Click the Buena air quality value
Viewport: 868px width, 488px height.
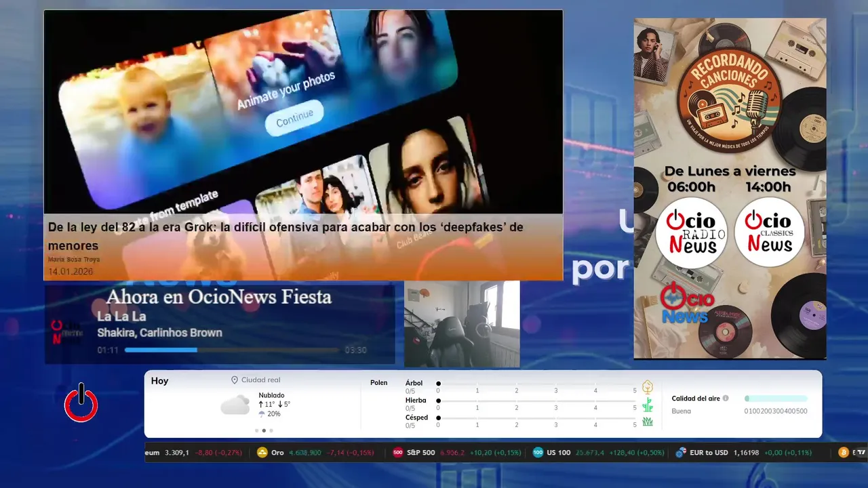pos(681,411)
